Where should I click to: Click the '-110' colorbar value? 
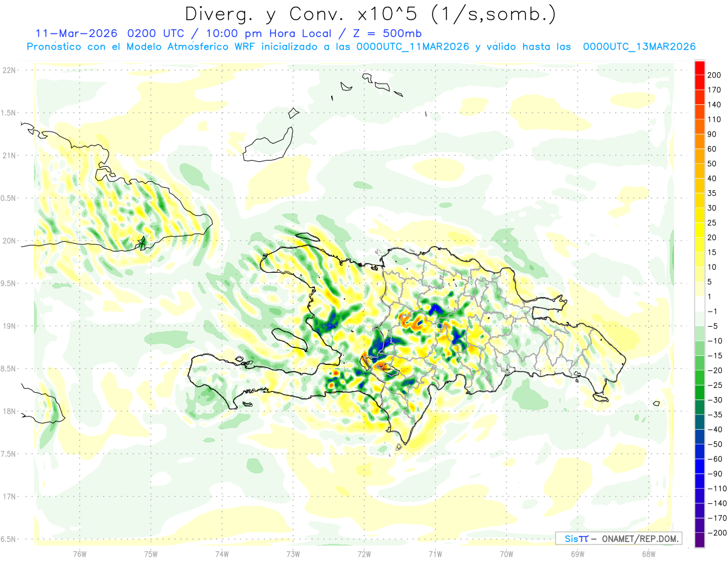click(716, 489)
